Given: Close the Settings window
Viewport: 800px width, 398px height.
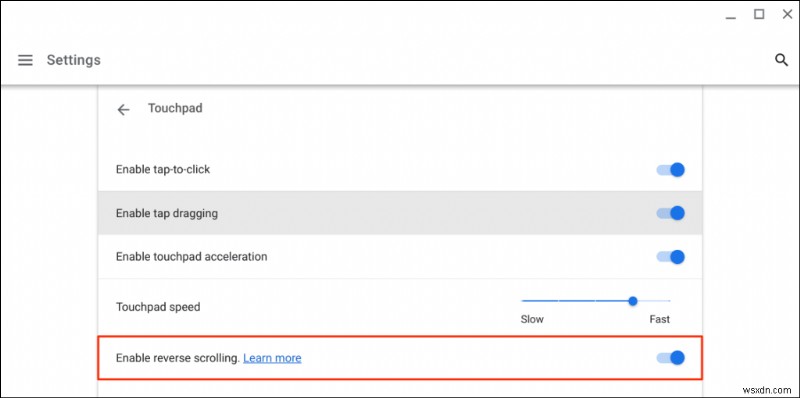Looking at the screenshot, I should click(787, 15).
